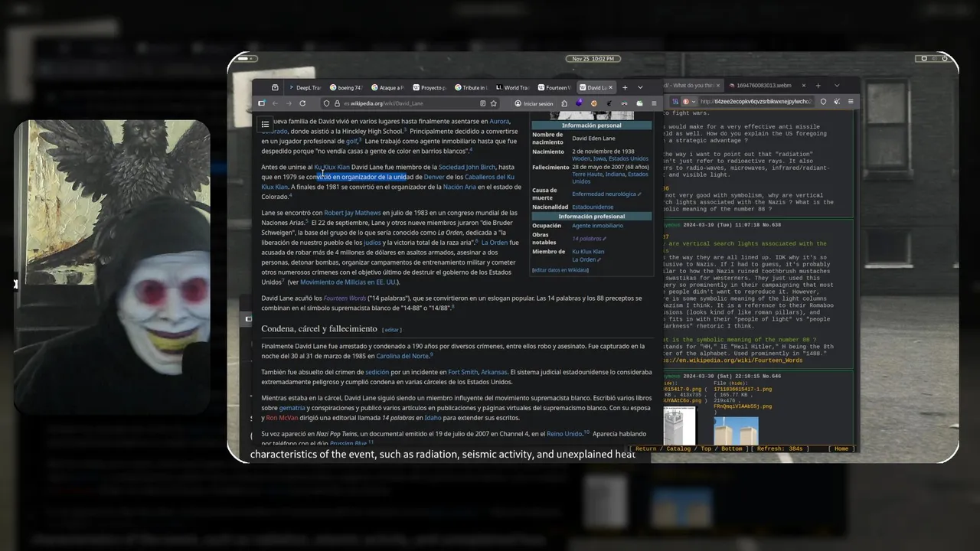Click the glasses extension icon in toolbar
The height and width of the screenshot is (551, 980).
tap(624, 103)
